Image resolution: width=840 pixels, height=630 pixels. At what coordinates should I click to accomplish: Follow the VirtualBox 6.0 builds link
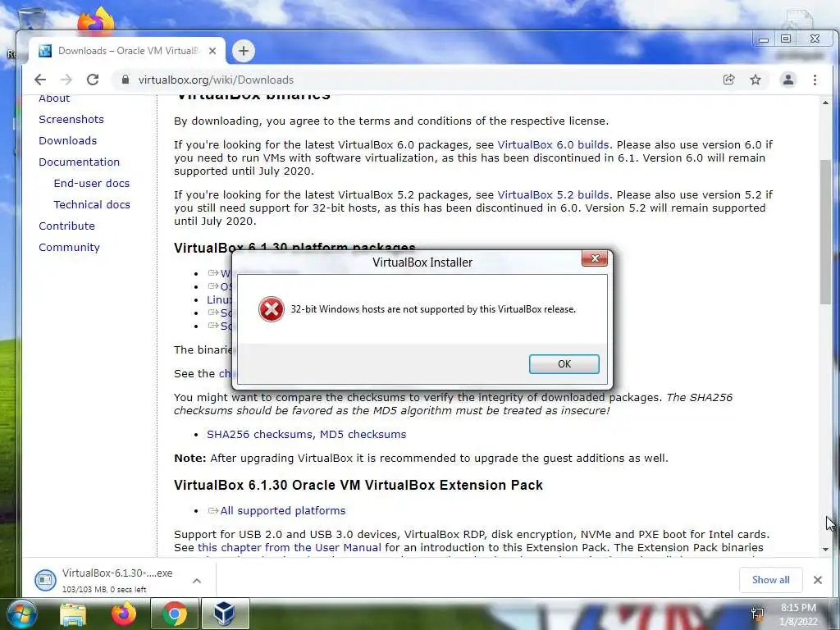click(553, 144)
